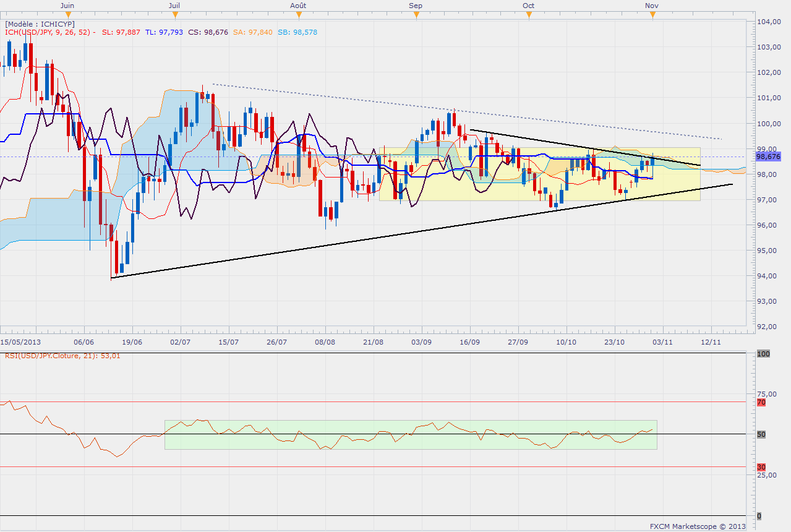Click the Nov month marker triangle
Viewport: 791px width, 532px height.
tap(652, 14)
